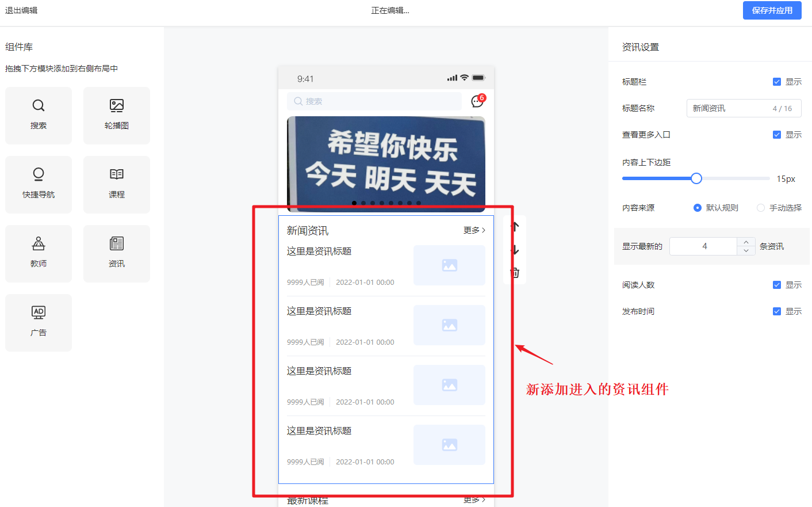Click the 保存并应用 button
The image size is (812, 507).
click(772, 10)
